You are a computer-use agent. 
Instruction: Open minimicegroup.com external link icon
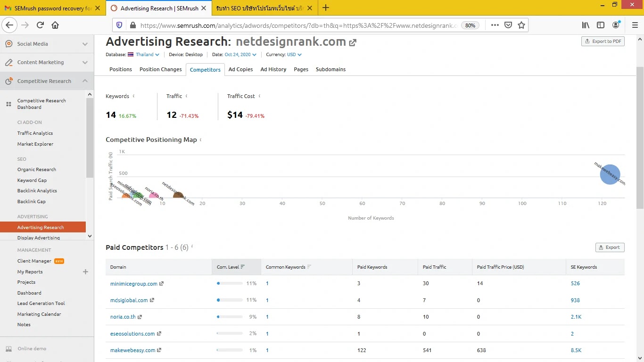pyautogui.click(x=162, y=284)
